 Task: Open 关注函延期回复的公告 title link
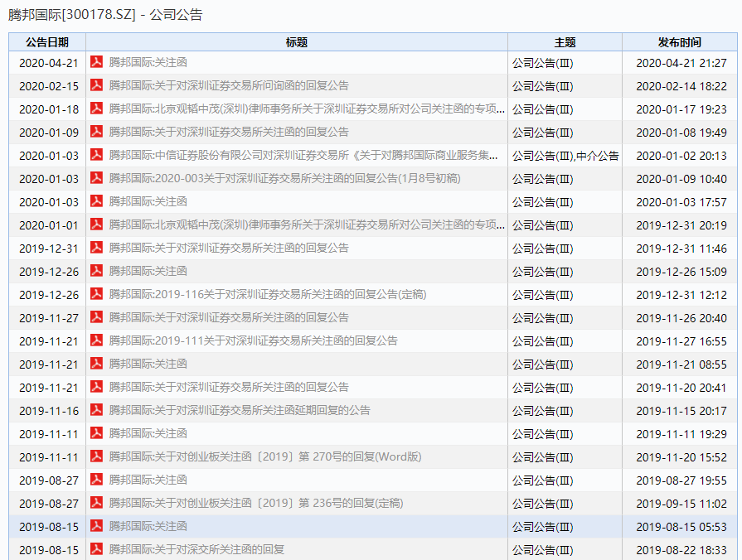[x=240, y=410]
